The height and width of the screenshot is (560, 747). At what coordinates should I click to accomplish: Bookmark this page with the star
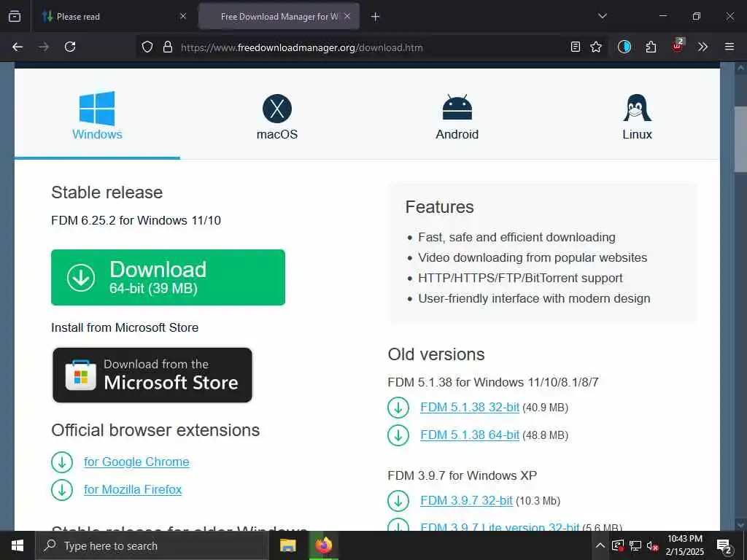click(x=596, y=47)
